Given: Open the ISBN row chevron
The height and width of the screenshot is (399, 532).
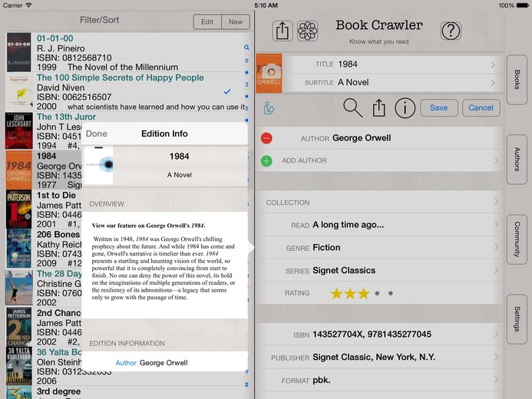Looking at the screenshot, I should 497,334.
